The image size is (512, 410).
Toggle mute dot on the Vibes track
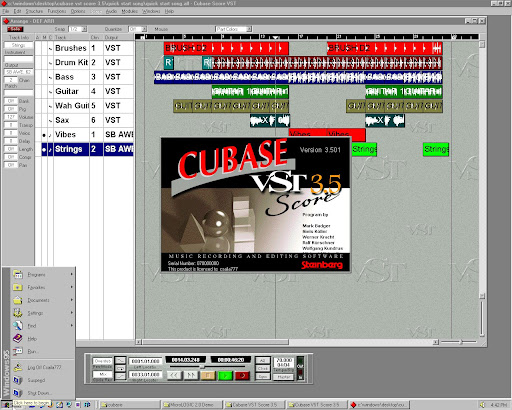tap(44, 135)
